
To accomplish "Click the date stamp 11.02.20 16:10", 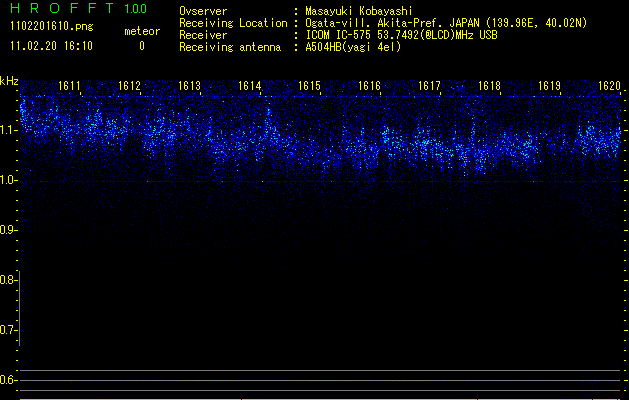I will click(x=52, y=46).
